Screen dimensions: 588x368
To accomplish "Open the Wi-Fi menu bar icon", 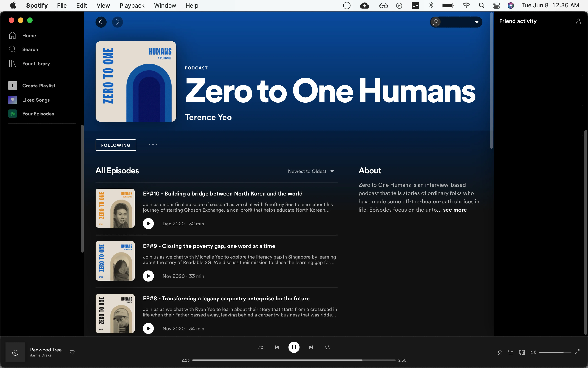I will click(466, 5).
